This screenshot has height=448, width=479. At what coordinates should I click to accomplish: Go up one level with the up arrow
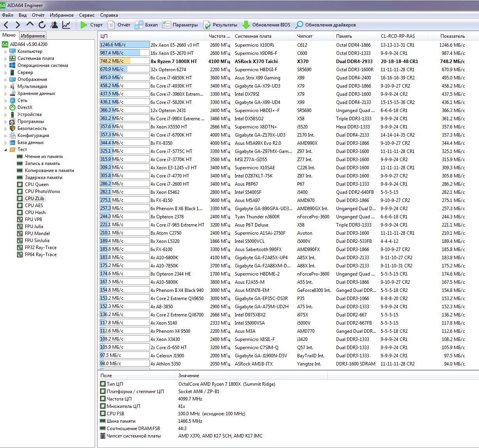[30, 25]
